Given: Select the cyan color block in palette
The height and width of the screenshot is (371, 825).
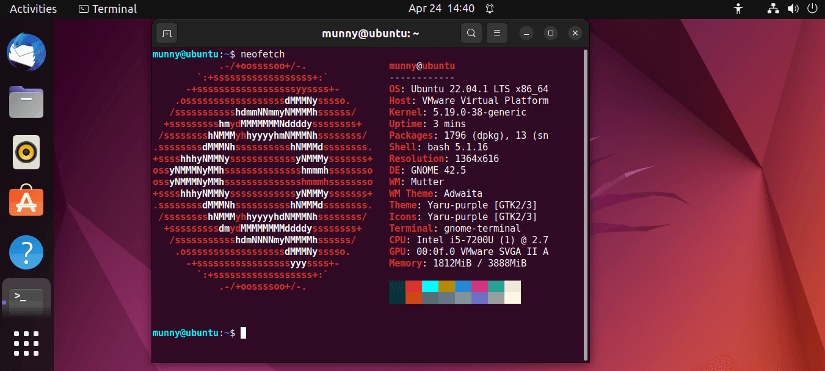Looking at the screenshot, I should pos(430,286).
